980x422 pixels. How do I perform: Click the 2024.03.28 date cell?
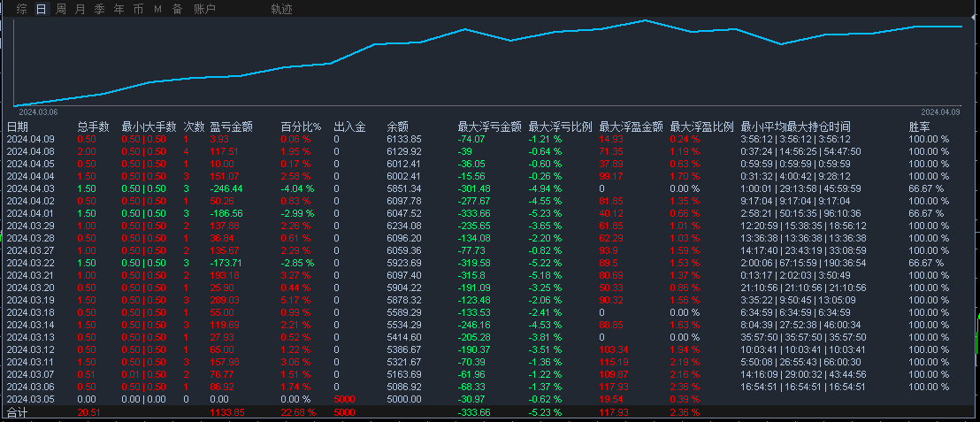pyautogui.click(x=31, y=238)
